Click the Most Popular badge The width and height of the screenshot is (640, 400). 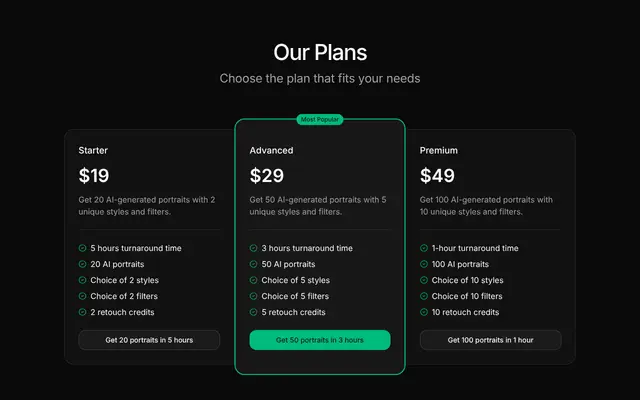[320, 120]
